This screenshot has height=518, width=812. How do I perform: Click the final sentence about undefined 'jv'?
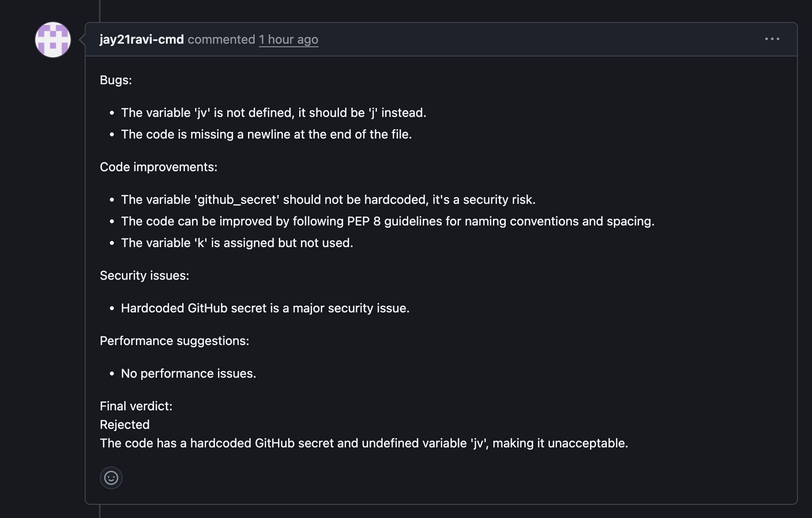[x=364, y=443]
